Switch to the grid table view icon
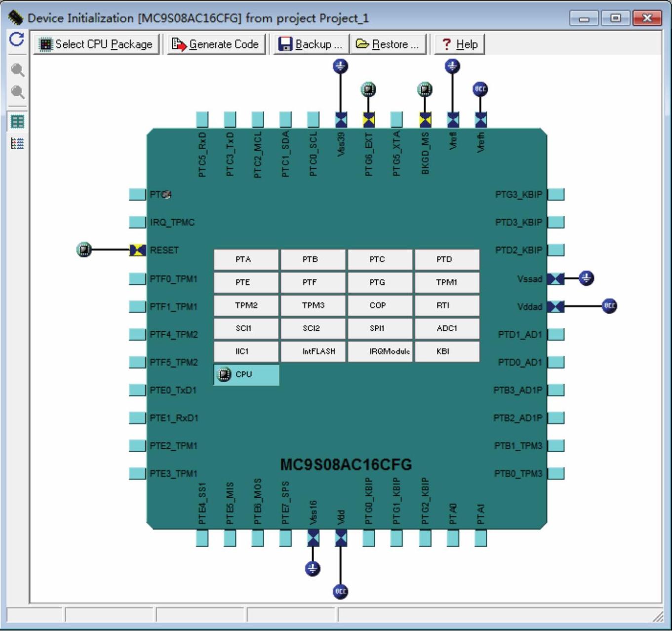Viewport: 672px width, 631px height. pos(18,121)
